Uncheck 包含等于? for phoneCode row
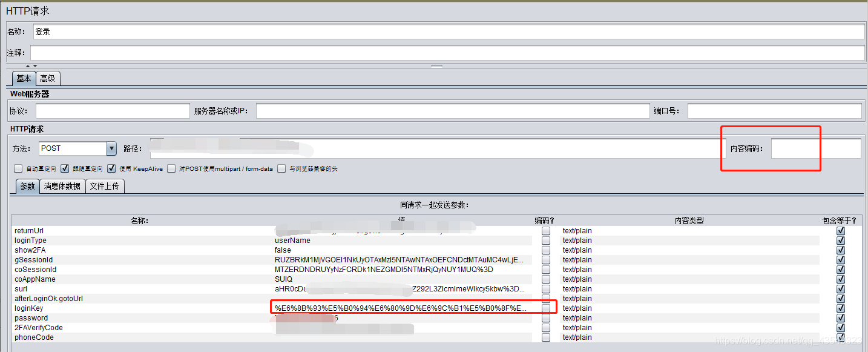 [840, 337]
